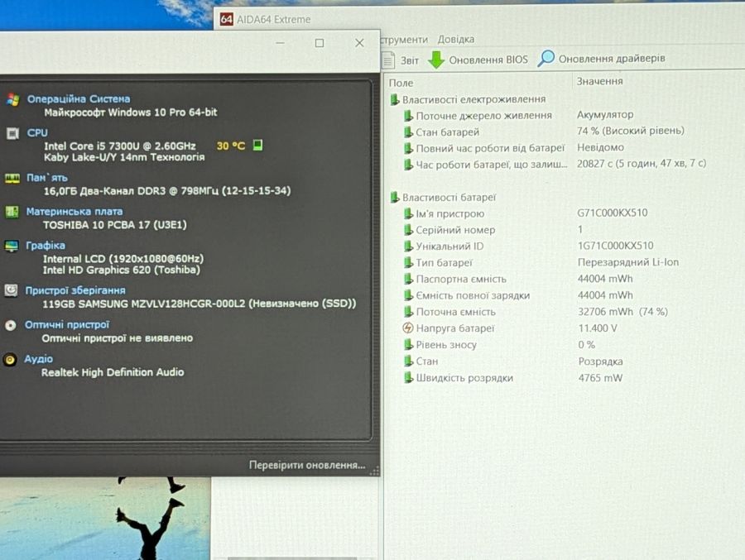Click the 4765 mW discharge rate value

click(600, 378)
